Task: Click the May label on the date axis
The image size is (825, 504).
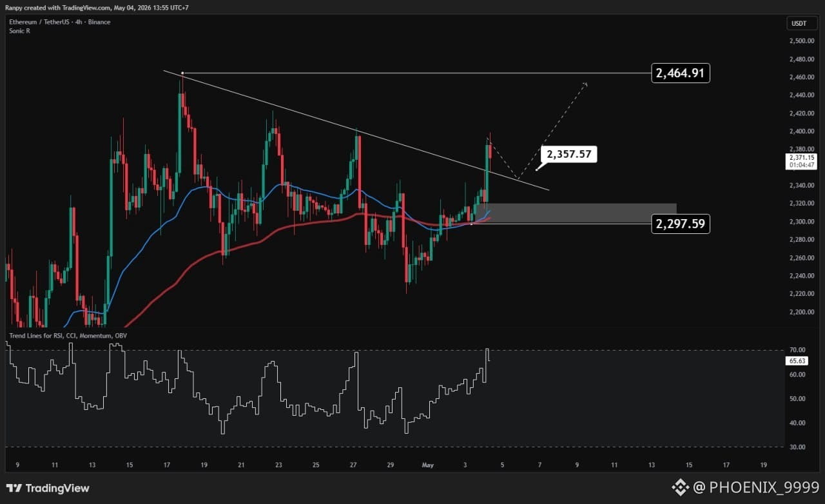Action: tap(429, 464)
